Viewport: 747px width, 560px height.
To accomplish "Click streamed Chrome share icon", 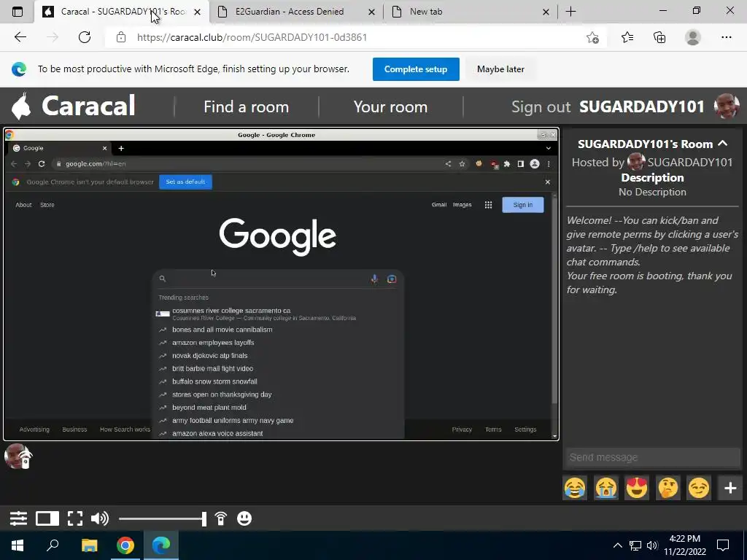I will pyautogui.click(x=448, y=164).
